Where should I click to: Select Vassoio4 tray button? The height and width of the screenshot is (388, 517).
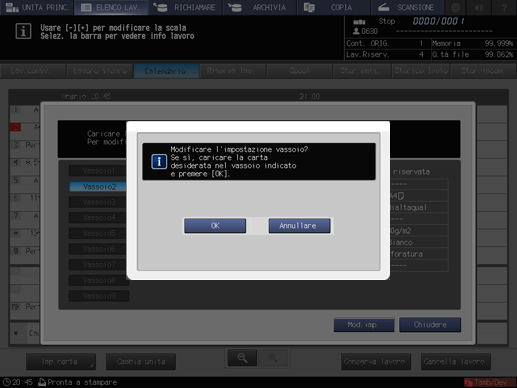[x=99, y=218]
